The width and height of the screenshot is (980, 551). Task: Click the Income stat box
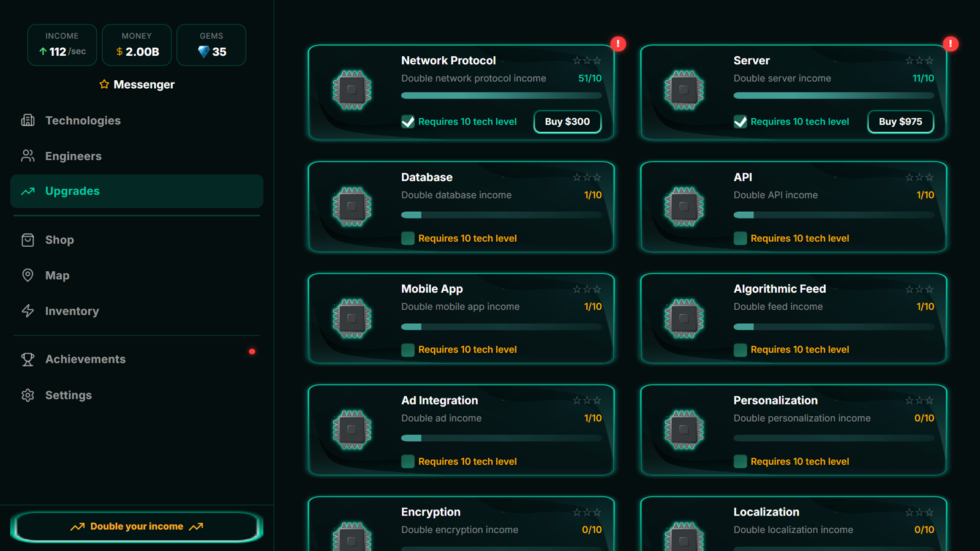tap(62, 45)
